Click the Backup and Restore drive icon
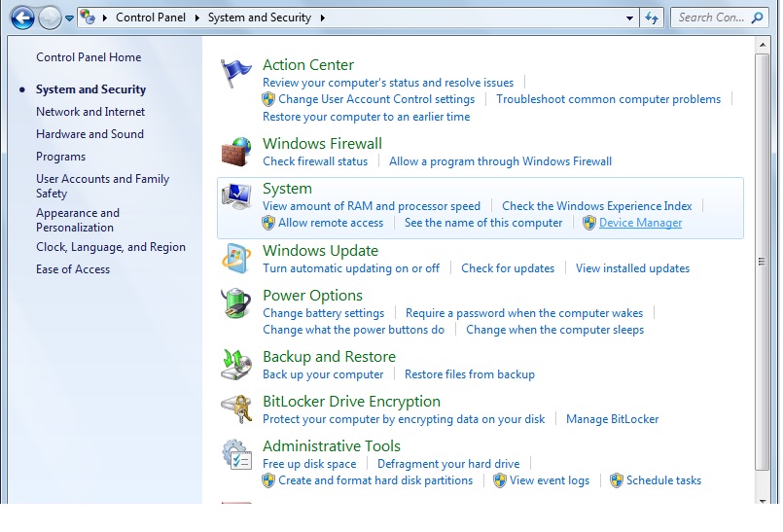783x532 pixels. (x=236, y=365)
